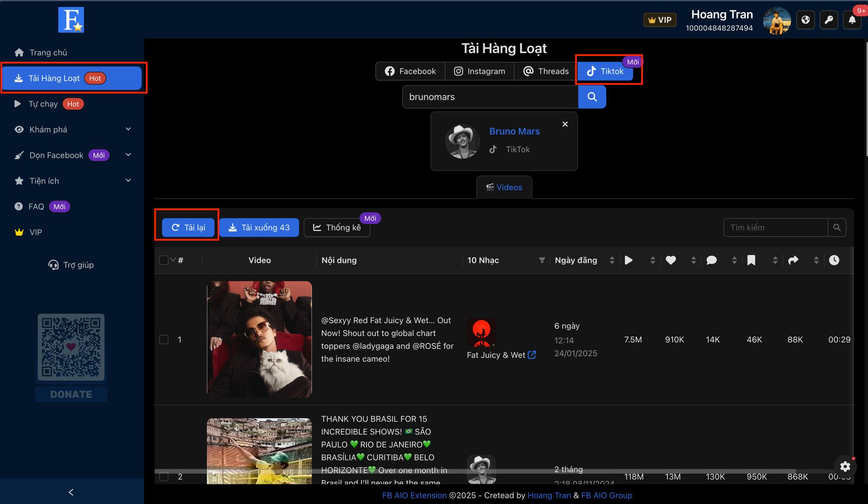Viewport: 868px width, 504px height.
Task: Close the Bruno Mars profile card
Action: tap(565, 124)
